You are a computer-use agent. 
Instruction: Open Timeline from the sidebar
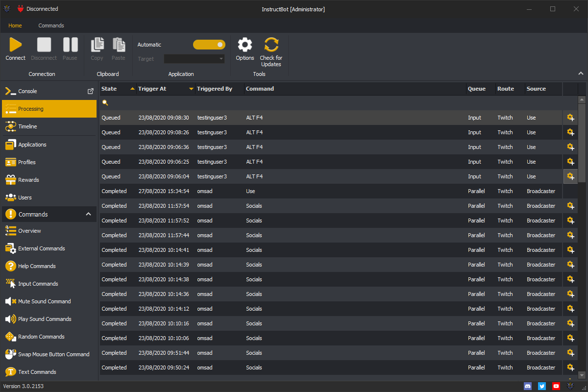click(49, 126)
